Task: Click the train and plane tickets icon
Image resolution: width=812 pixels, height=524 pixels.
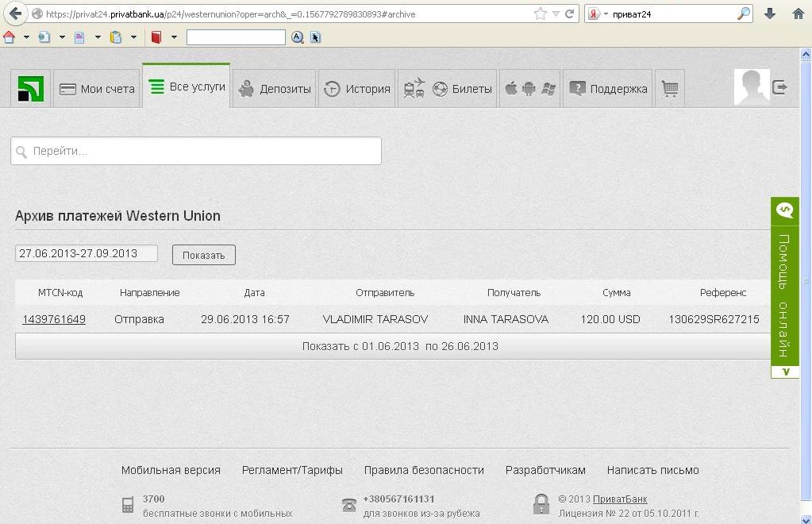Action: [414, 88]
